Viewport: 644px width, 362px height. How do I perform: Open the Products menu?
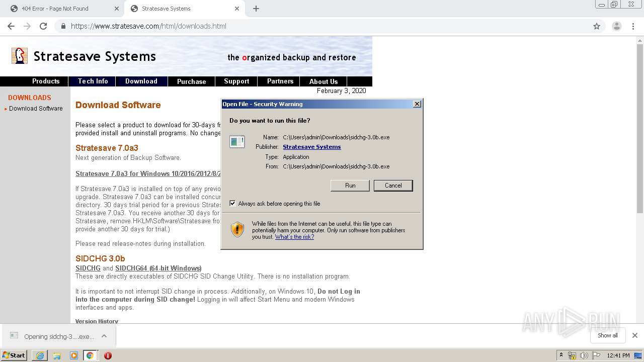click(46, 81)
